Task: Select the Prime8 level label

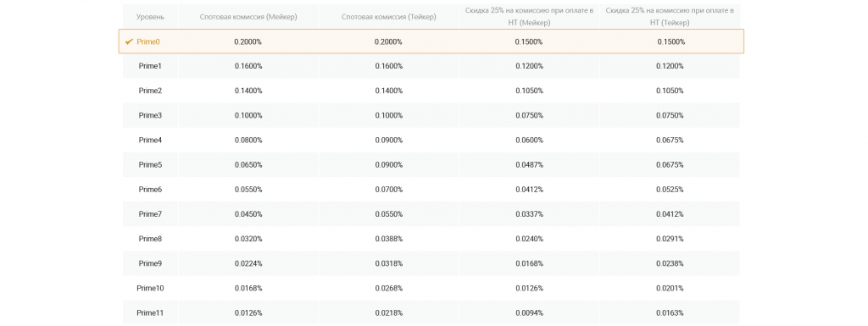Action: pyautogui.click(x=150, y=239)
